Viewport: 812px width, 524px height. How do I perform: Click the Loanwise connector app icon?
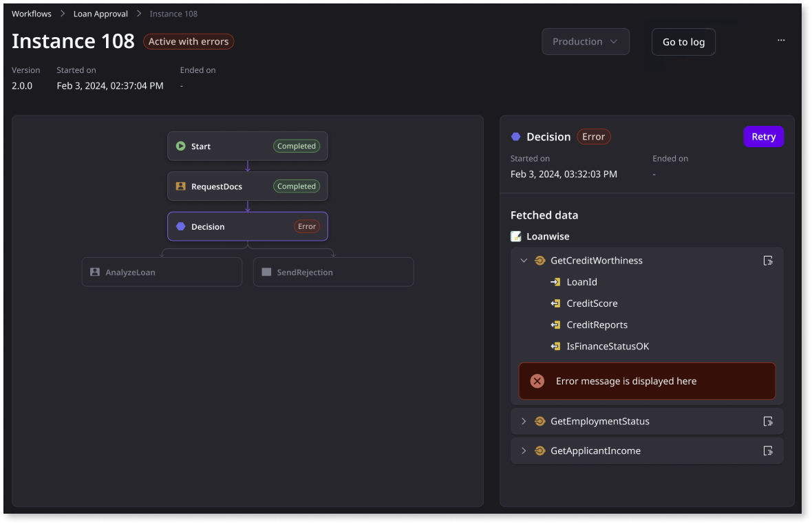point(516,236)
